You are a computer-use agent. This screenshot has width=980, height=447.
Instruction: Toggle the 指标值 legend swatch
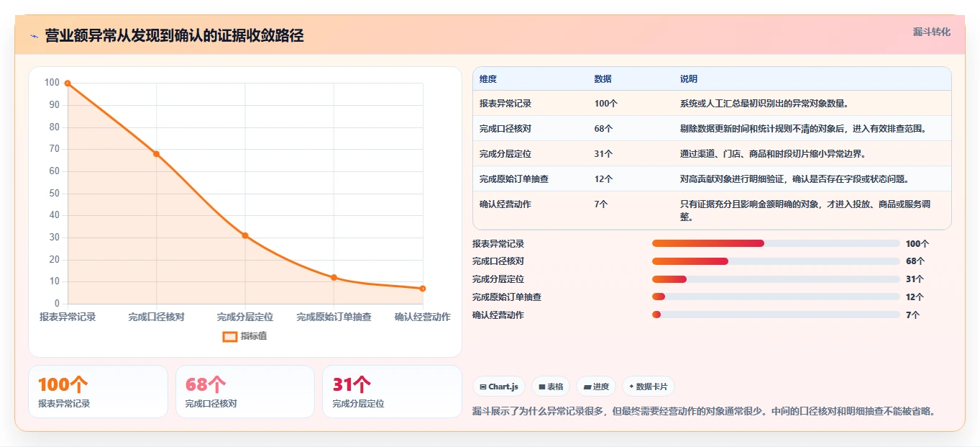(230, 336)
